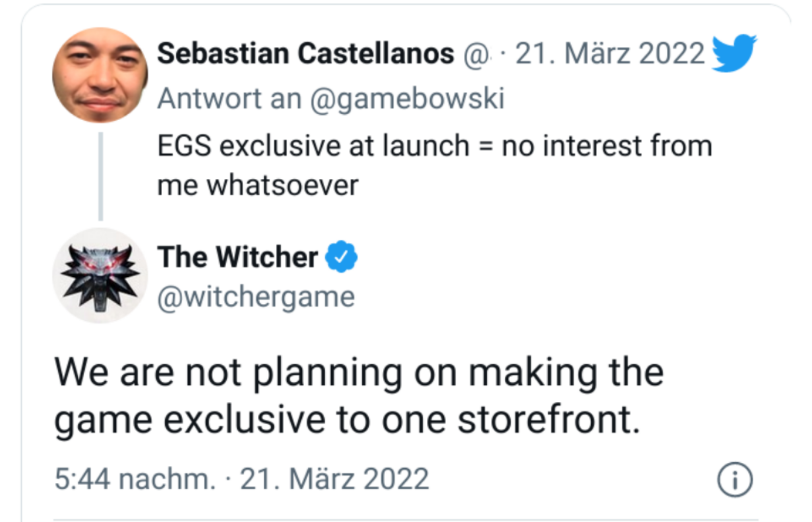This screenshot has width=812, height=522.
Task: Click the reply's top date 21. März 2022
Action: pyautogui.click(x=609, y=53)
